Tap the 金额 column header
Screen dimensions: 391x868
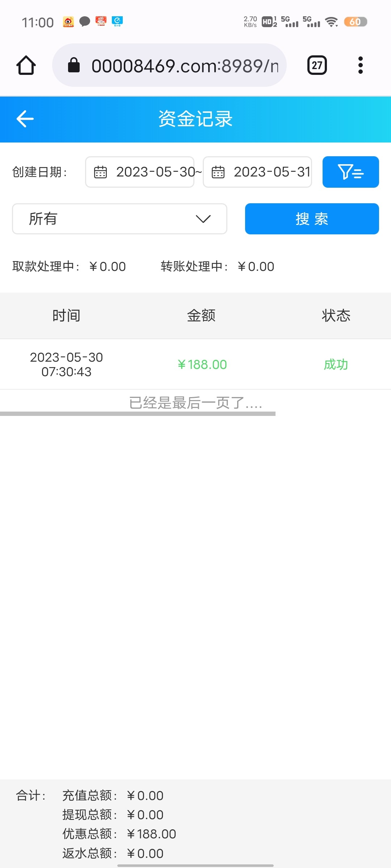pyautogui.click(x=201, y=316)
